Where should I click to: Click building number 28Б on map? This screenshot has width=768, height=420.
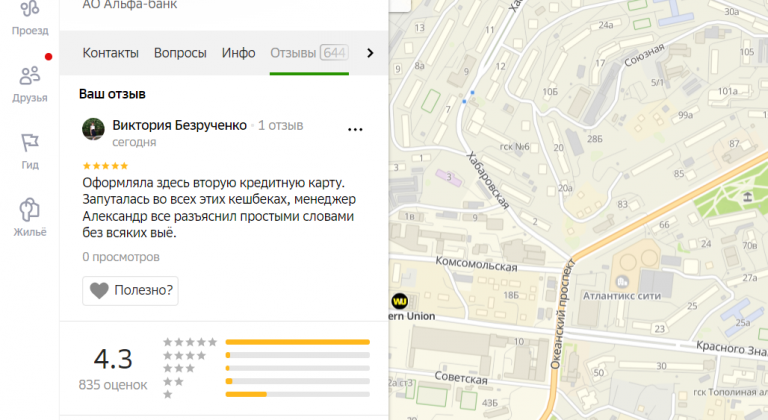595,139
